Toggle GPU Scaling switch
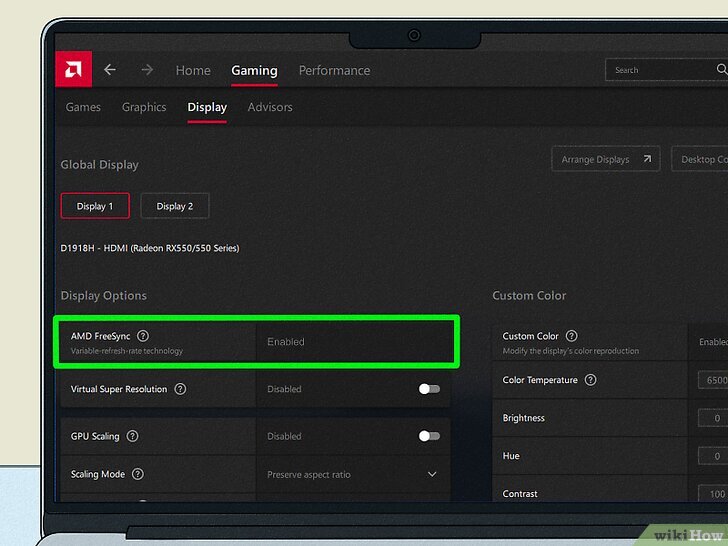Image resolution: width=728 pixels, height=546 pixels. pos(429,436)
